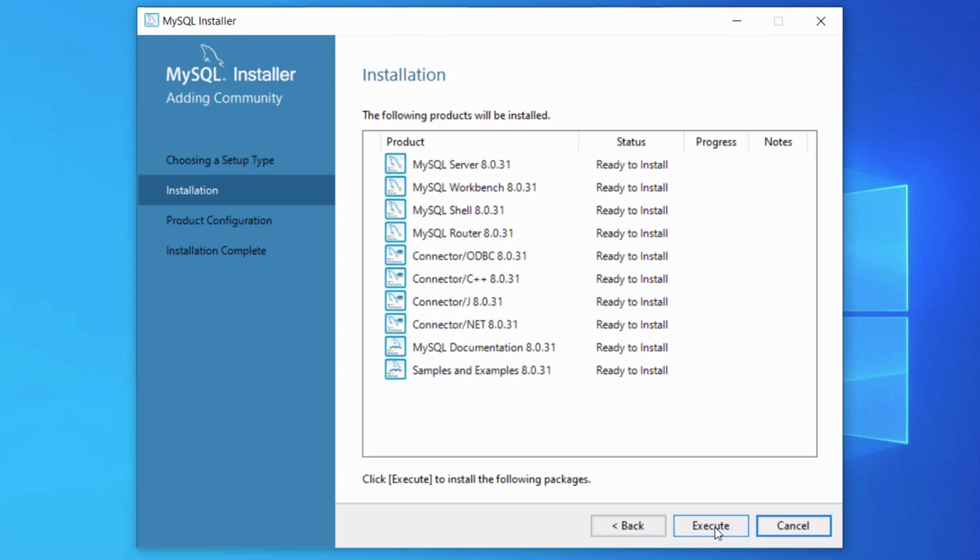This screenshot has width=980, height=560.
Task: Click the Connector/ODBC 8.0.31 icon
Action: coord(395,256)
